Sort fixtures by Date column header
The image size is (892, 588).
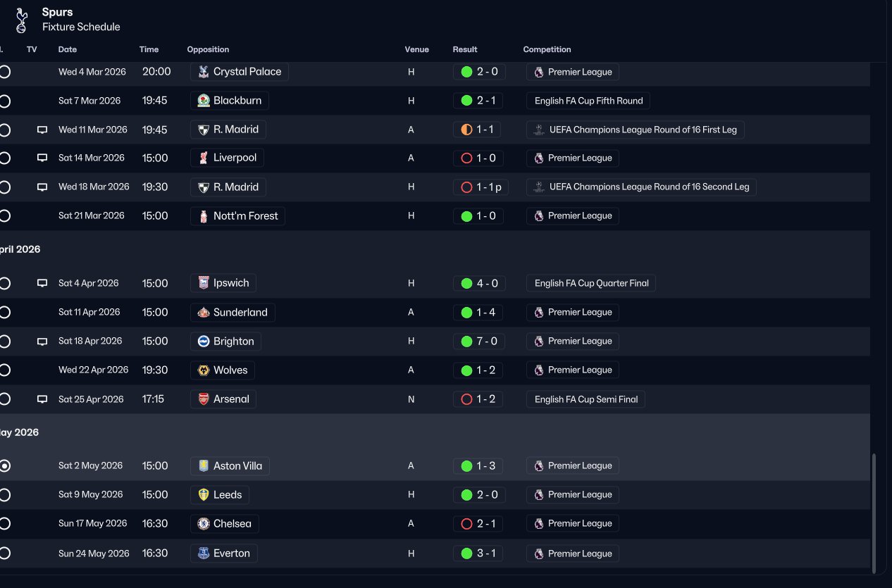(68, 49)
